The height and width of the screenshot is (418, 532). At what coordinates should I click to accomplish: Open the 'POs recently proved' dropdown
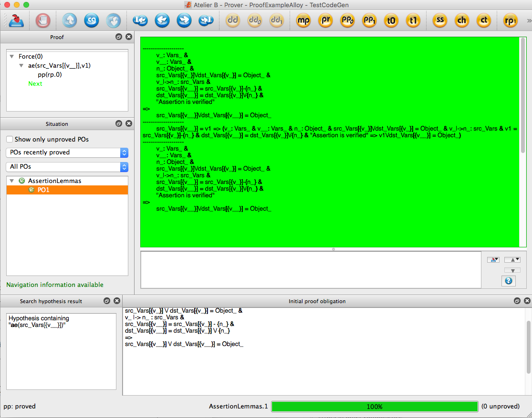pyautogui.click(x=67, y=153)
